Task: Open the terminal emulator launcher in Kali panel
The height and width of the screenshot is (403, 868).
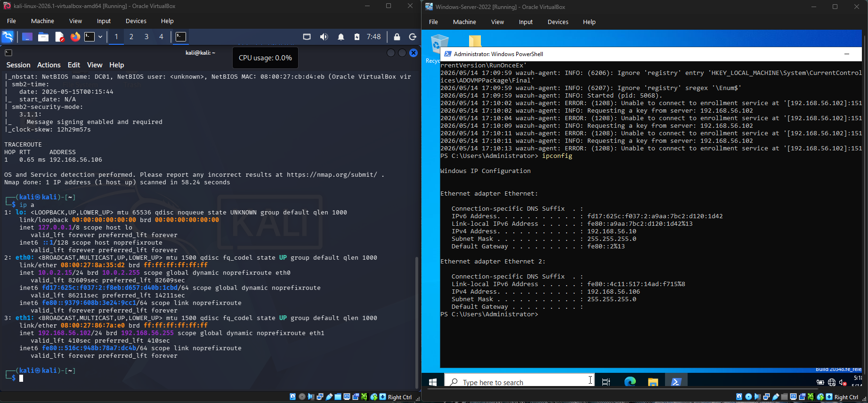Action: [89, 37]
